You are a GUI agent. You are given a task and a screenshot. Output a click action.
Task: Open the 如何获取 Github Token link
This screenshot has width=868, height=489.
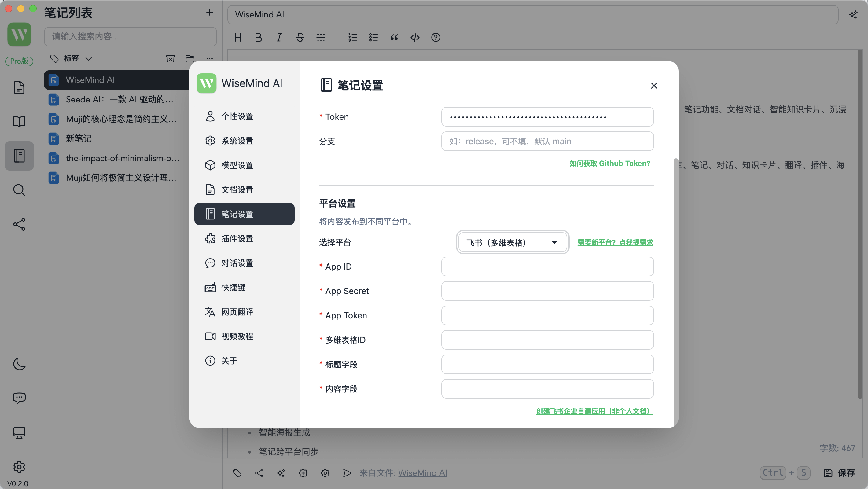[611, 163]
